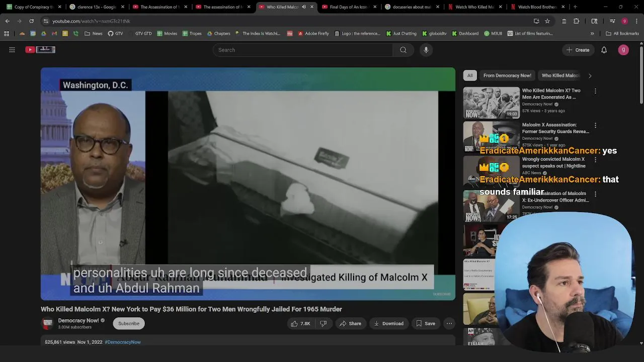The image size is (644, 362).
Task: Click the install/cast icon in address bar
Action: pos(536,21)
